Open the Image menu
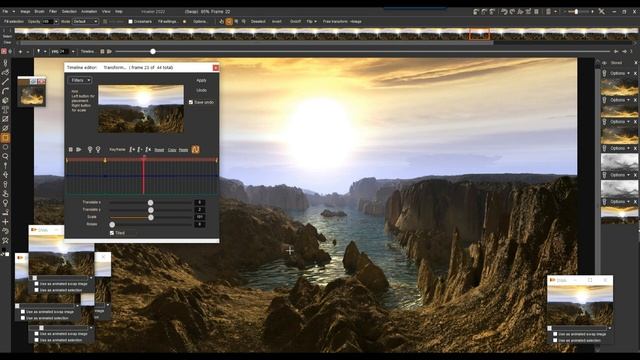640x360 pixels. [25, 11]
